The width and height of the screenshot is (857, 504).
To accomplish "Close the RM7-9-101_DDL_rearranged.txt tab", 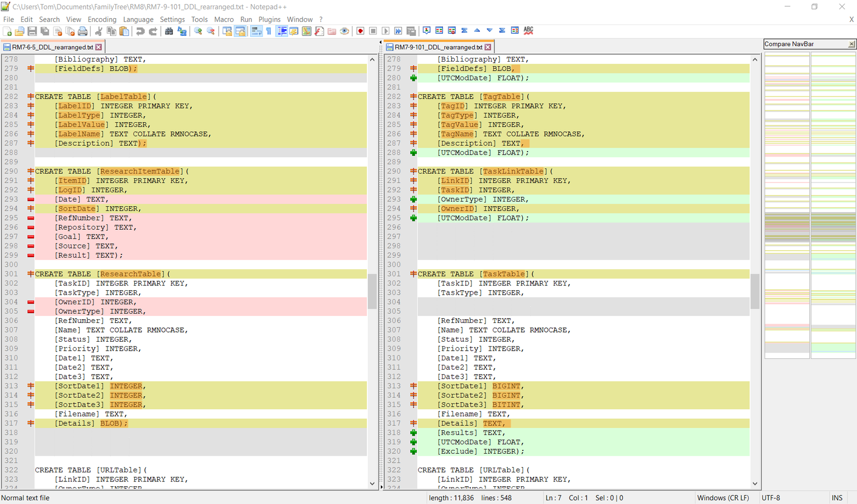I will [x=488, y=47].
